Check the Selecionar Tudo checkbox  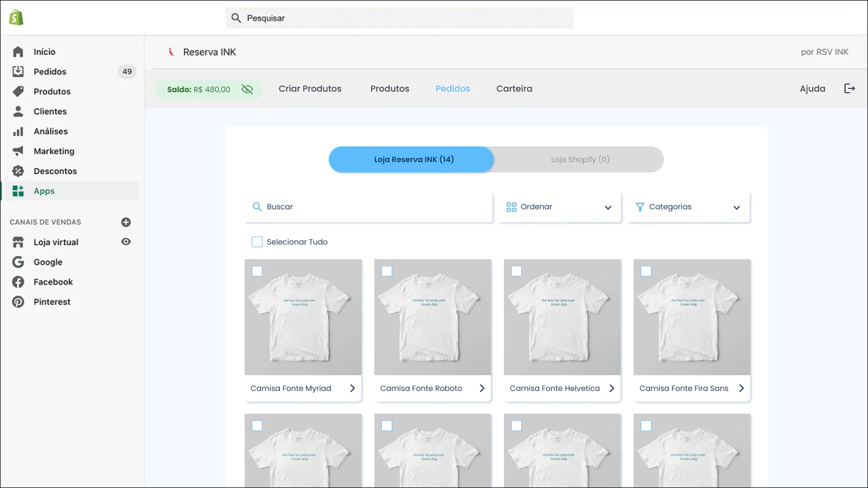(257, 242)
